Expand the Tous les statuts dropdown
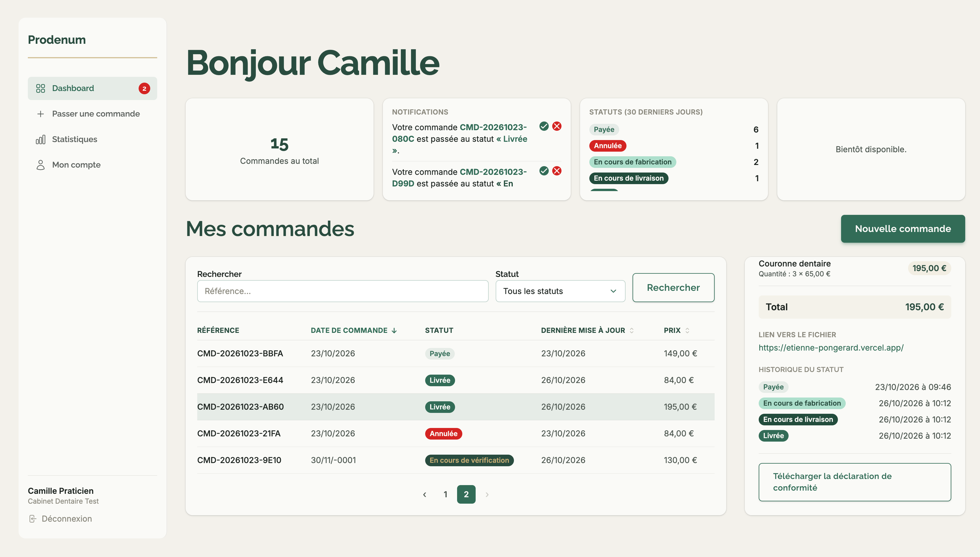Image resolution: width=980 pixels, height=557 pixels. (x=560, y=291)
